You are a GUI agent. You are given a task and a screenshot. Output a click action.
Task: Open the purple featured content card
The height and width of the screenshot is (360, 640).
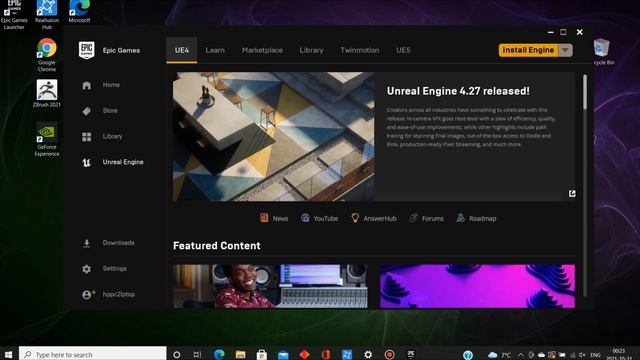coord(477,286)
